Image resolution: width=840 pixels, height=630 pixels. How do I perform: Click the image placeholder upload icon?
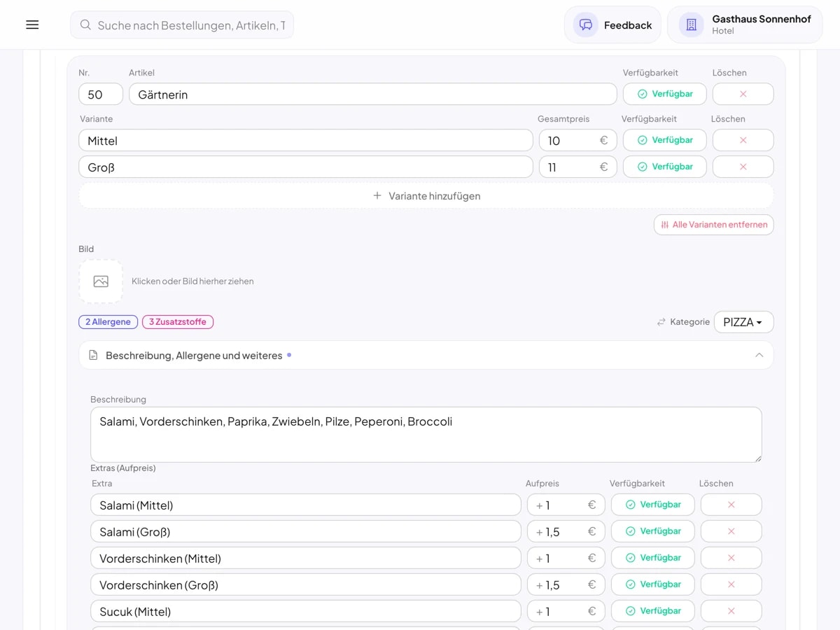(101, 281)
